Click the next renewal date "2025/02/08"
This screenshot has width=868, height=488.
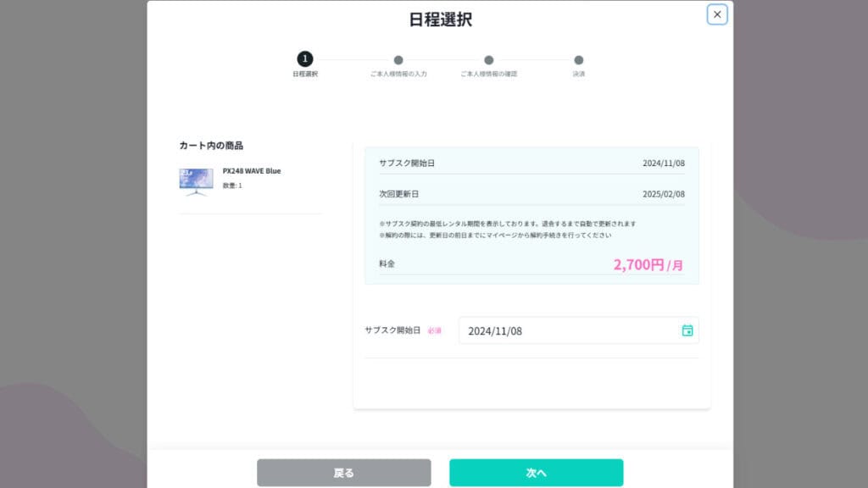pos(663,194)
